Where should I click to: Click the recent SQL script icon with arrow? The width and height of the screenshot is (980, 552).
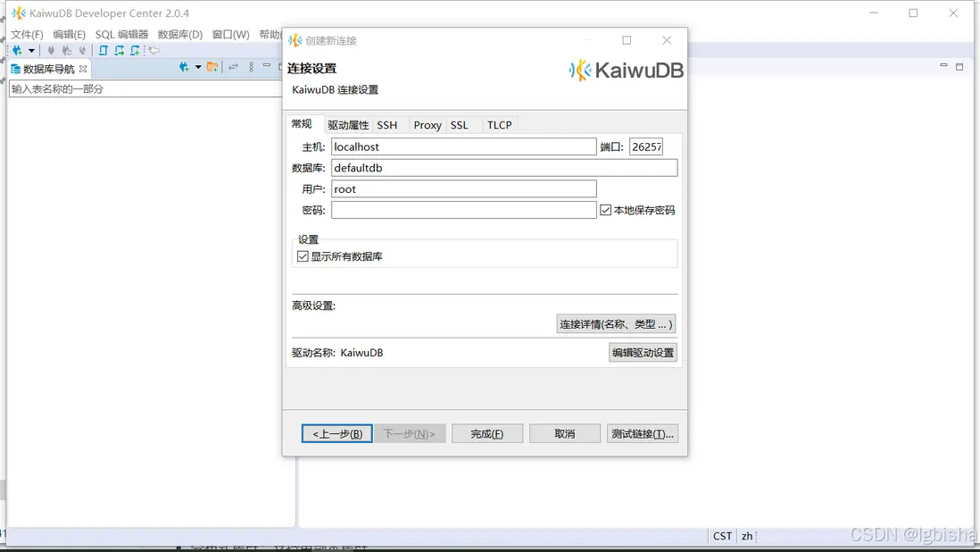[x=119, y=51]
